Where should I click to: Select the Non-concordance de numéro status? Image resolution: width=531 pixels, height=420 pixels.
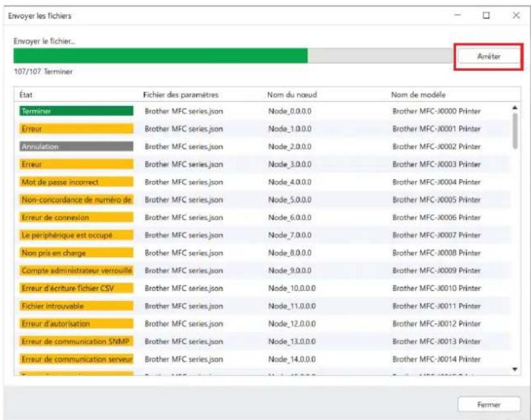(x=76, y=200)
